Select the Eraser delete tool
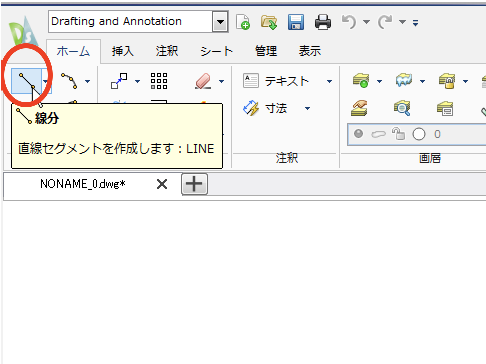 pyautogui.click(x=203, y=81)
